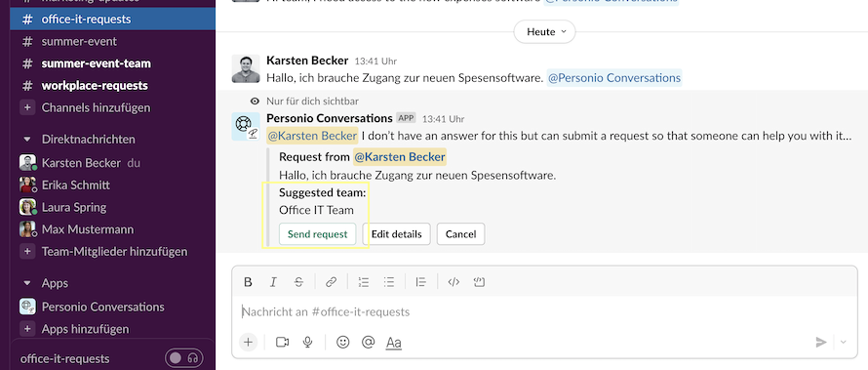Open Personio Conversations sender name in message
Viewport: 868px width, 370px height.
pyautogui.click(x=330, y=118)
